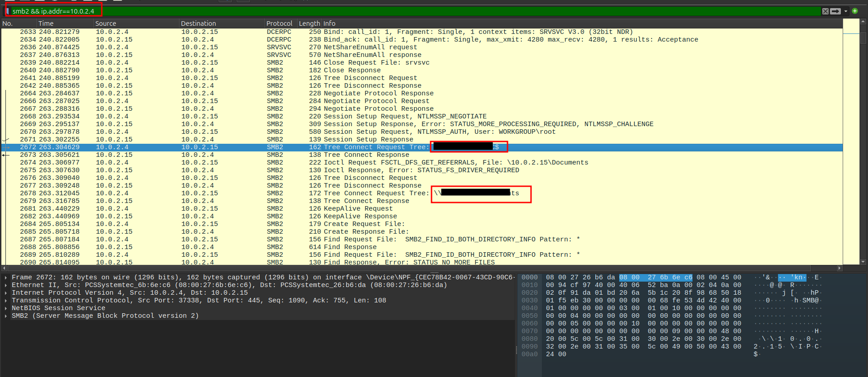Click the Destination column header
Image resolution: width=868 pixels, height=377 pixels.
pos(198,24)
